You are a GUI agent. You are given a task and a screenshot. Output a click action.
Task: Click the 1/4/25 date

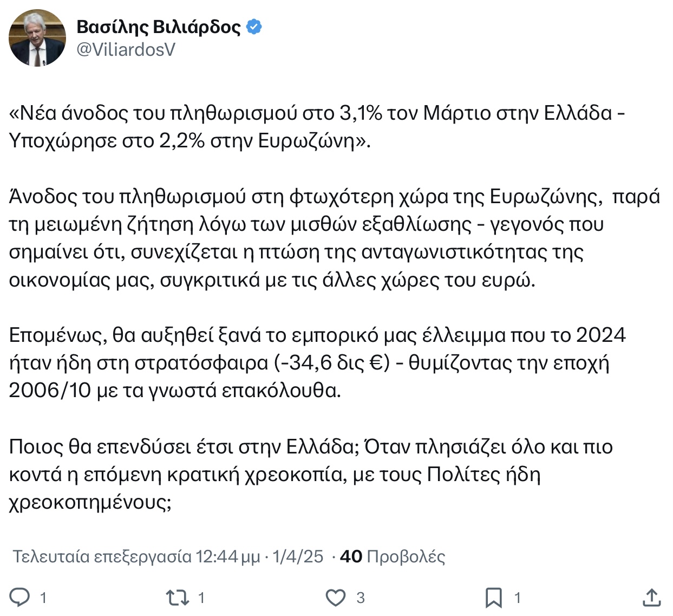tap(298, 556)
